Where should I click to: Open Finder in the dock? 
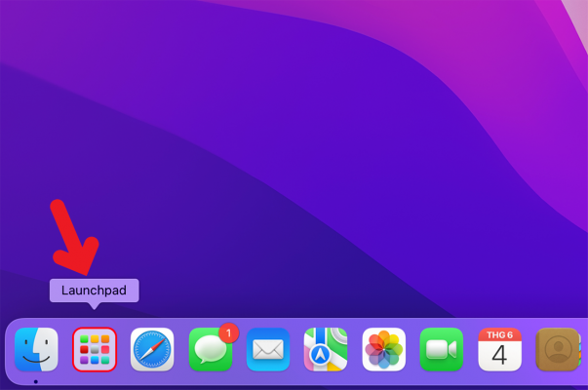(x=36, y=349)
